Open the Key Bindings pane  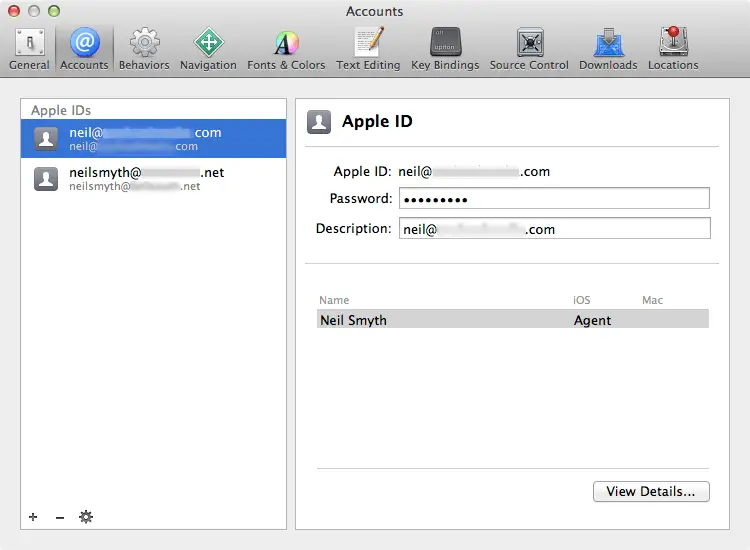pyautogui.click(x=445, y=49)
